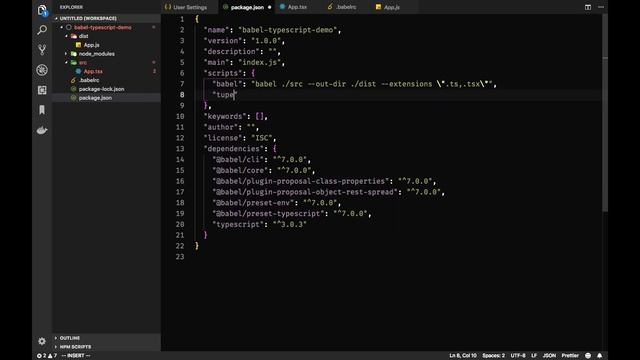Open notifications bell in the status bar

pyautogui.click(x=599, y=356)
